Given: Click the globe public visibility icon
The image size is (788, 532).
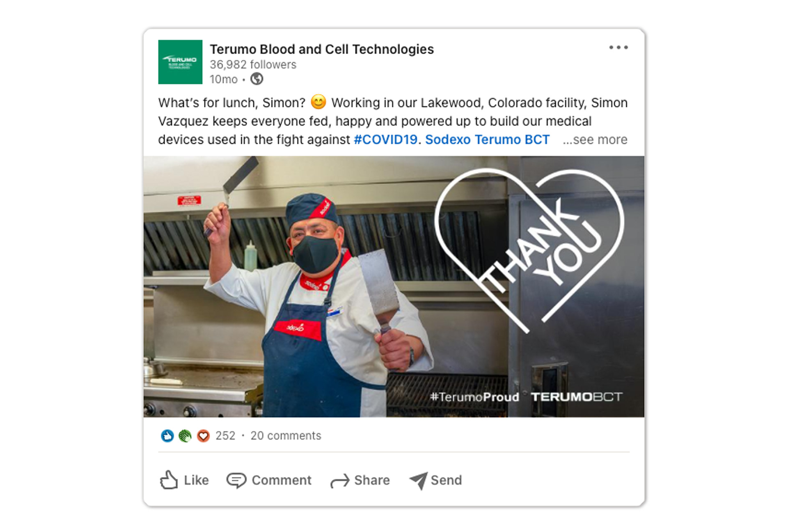Looking at the screenshot, I should point(257,79).
